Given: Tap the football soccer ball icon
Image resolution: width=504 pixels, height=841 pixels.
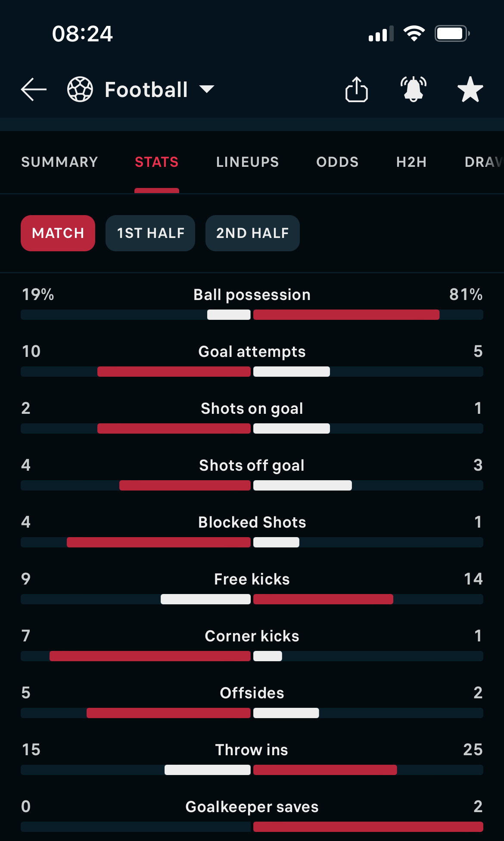Looking at the screenshot, I should click(x=80, y=89).
